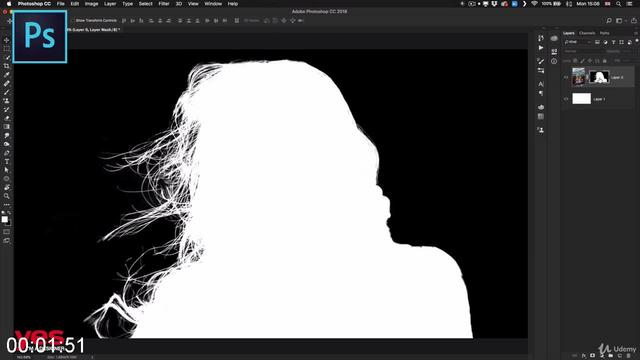This screenshot has height=360, width=640.
Task: Click the Lock all button
Action: pyautogui.click(x=605, y=61)
